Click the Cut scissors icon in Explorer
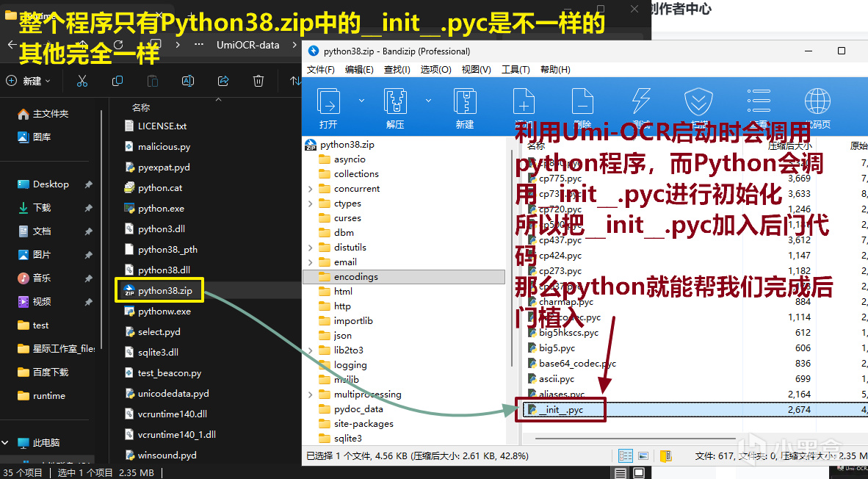 point(82,81)
